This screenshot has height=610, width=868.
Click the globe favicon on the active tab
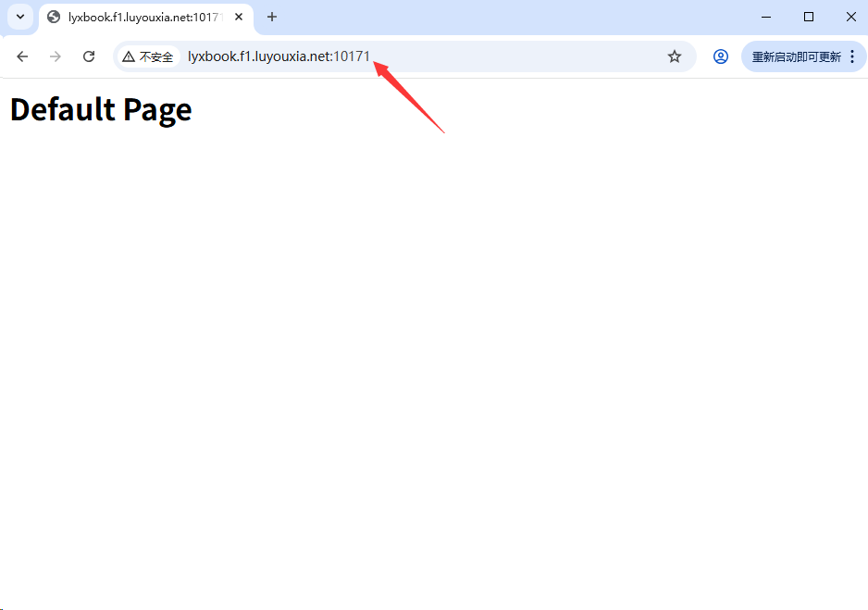click(54, 17)
